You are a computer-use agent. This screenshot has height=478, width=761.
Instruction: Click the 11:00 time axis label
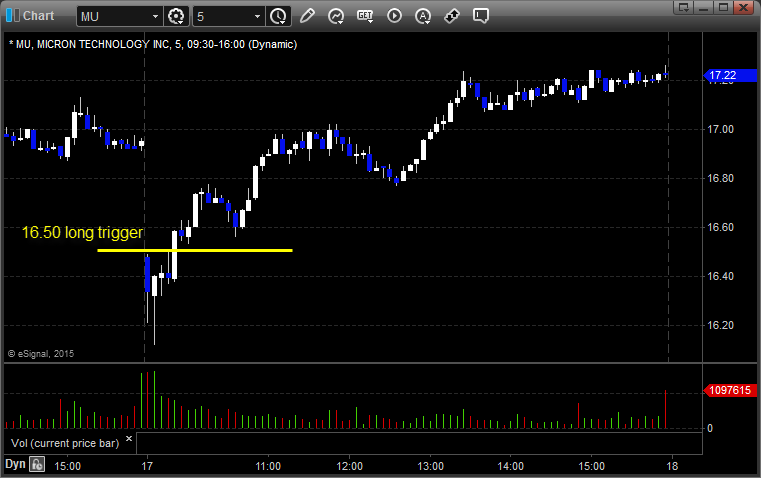[x=268, y=466]
